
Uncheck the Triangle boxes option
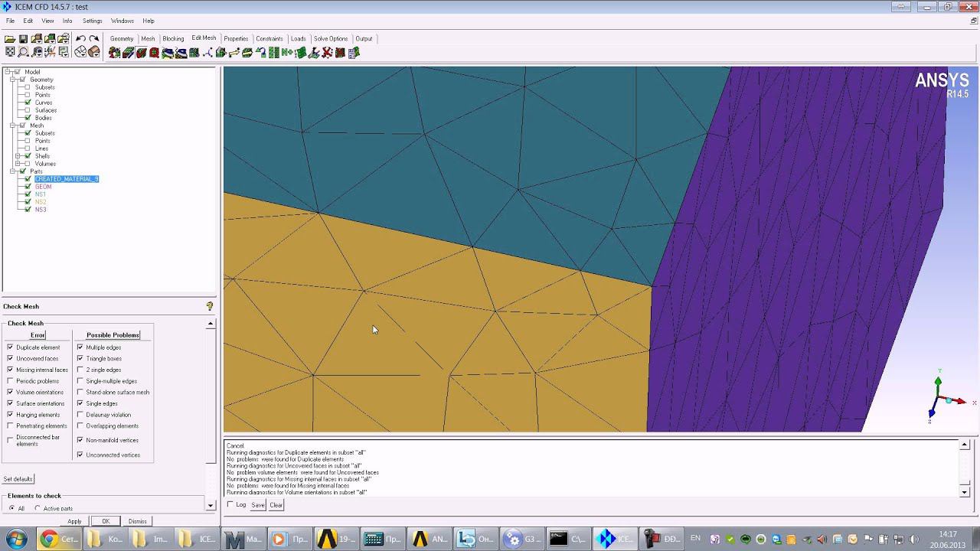(x=80, y=358)
